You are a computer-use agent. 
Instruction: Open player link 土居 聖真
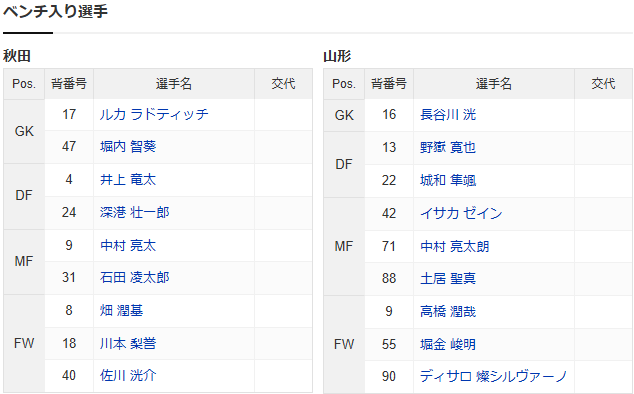[x=448, y=279]
